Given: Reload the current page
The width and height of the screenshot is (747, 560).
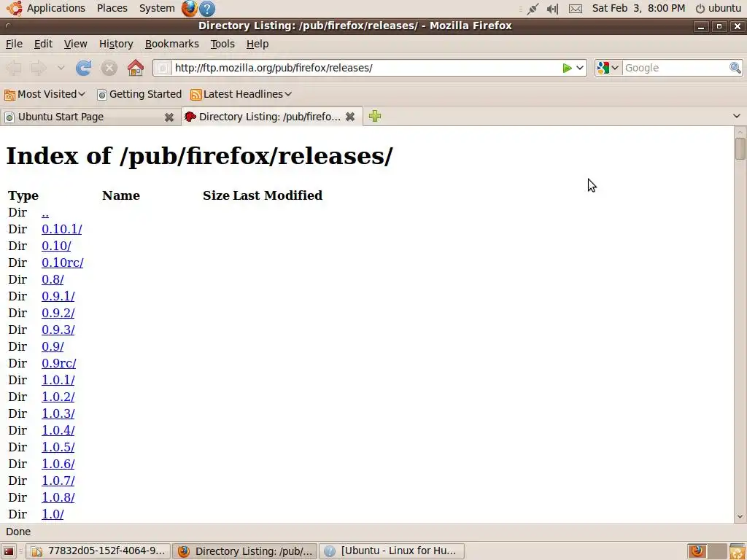Looking at the screenshot, I should pos(83,68).
